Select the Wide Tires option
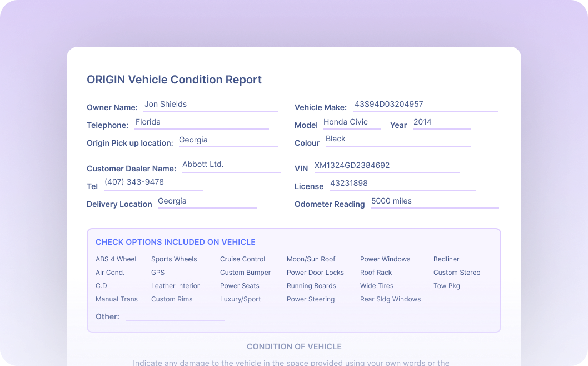The height and width of the screenshot is (366, 588). 376,285
